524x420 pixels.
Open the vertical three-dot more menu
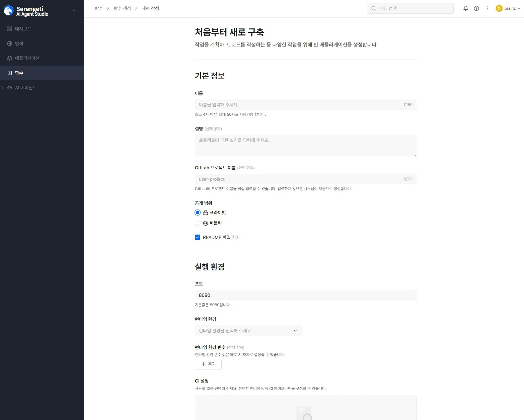pos(487,8)
